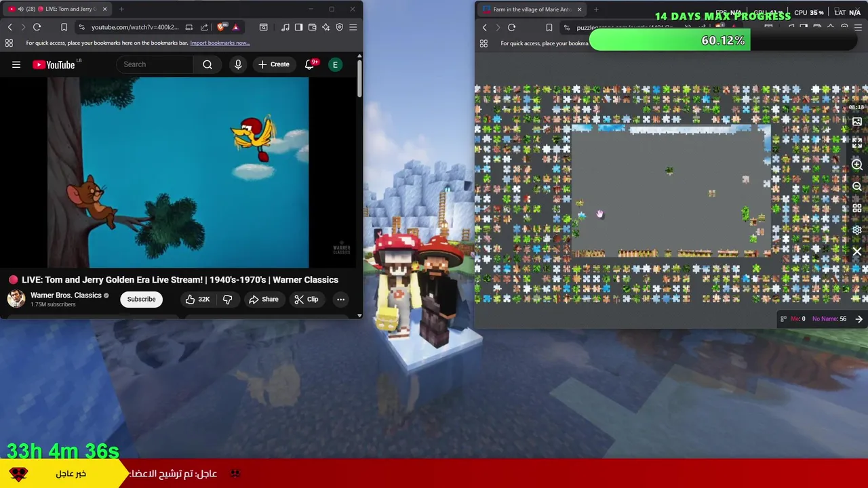The height and width of the screenshot is (488, 868).
Task: Open YouTube notifications bell
Action: (310, 64)
